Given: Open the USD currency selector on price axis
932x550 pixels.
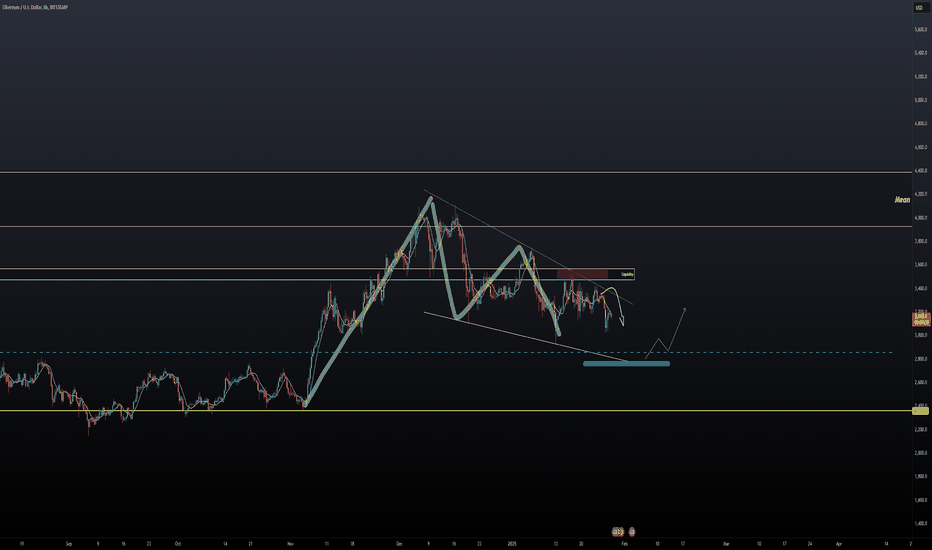Looking at the screenshot, I should [919, 7].
